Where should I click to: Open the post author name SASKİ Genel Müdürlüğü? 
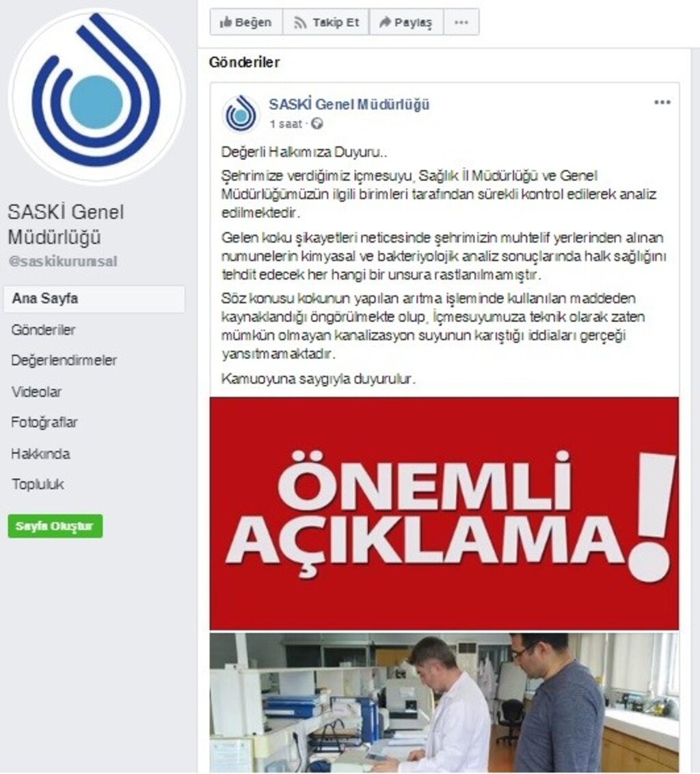click(x=349, y=104)
